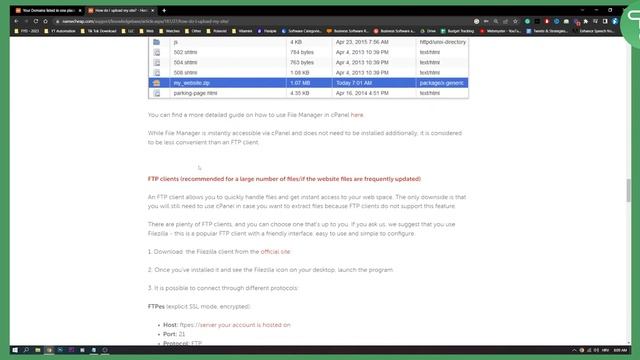This screenshot has height=360, width=640.
Task: Select the 'How do I upload my site?' tab
Action: [x=121, y=10]
